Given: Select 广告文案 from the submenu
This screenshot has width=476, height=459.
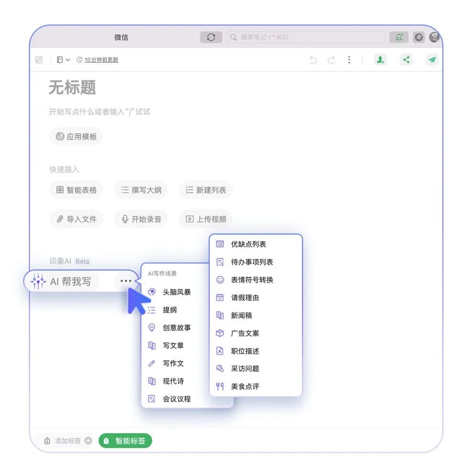Looking at the screenshot, I should point(245,333).
